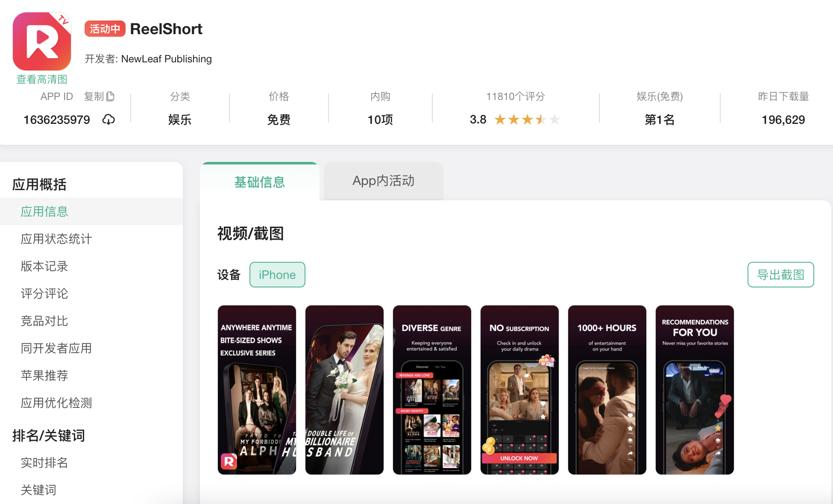Click category value 娱乐
Viewport: 833px width, 504px height.
pyautogui.click(x=180, y=120)
